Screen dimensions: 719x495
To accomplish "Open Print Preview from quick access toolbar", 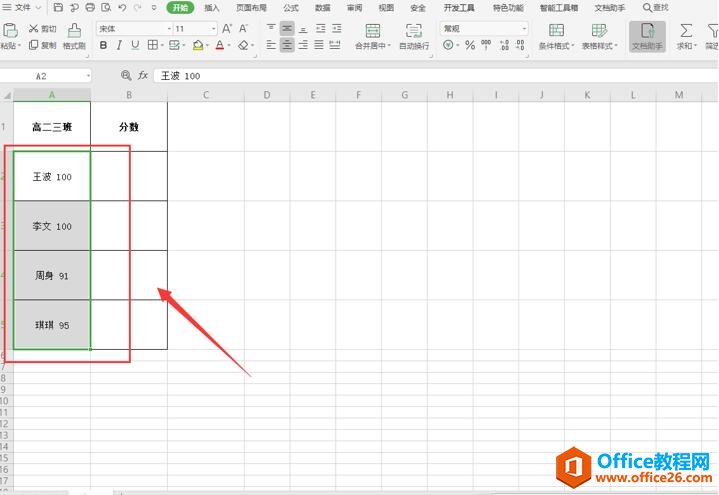I will click(106, 7).
